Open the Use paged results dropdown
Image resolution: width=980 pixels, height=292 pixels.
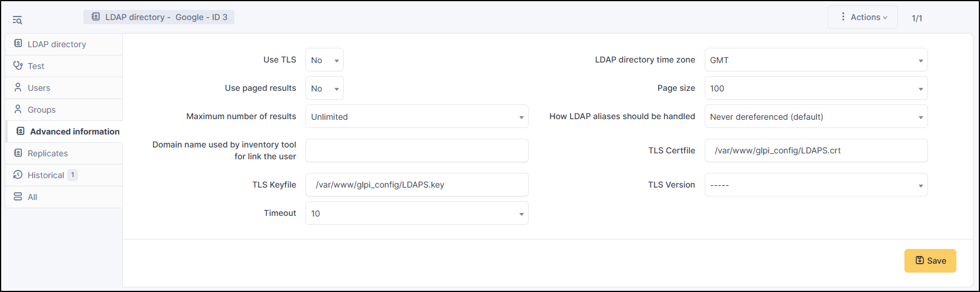324,88
